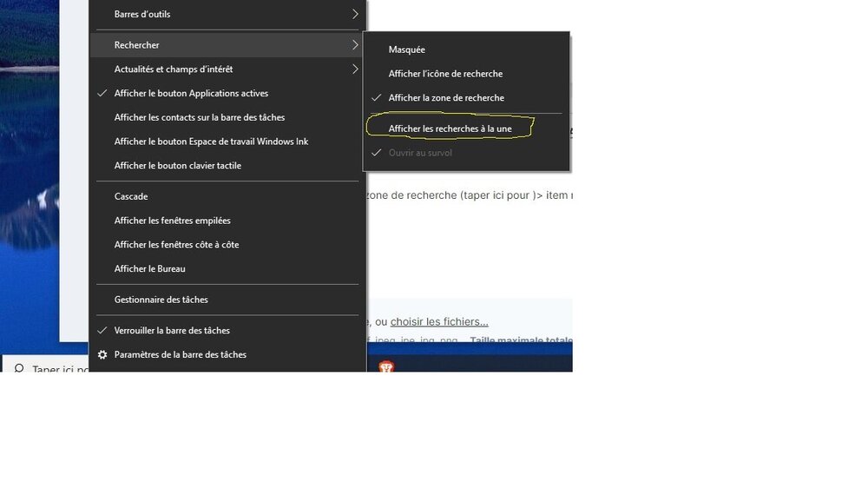Click the magnifier icon in taskbar search
868x488 pixels.
17,367
